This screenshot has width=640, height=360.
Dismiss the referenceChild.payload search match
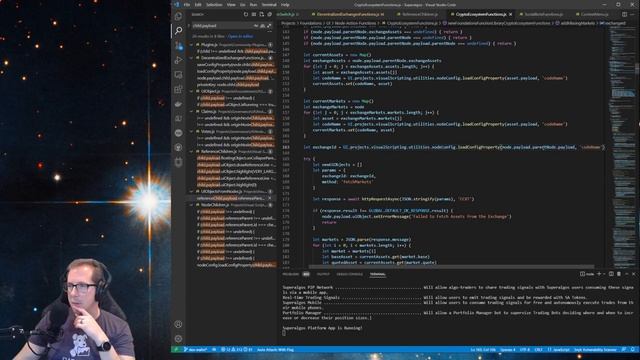point(269,198)
